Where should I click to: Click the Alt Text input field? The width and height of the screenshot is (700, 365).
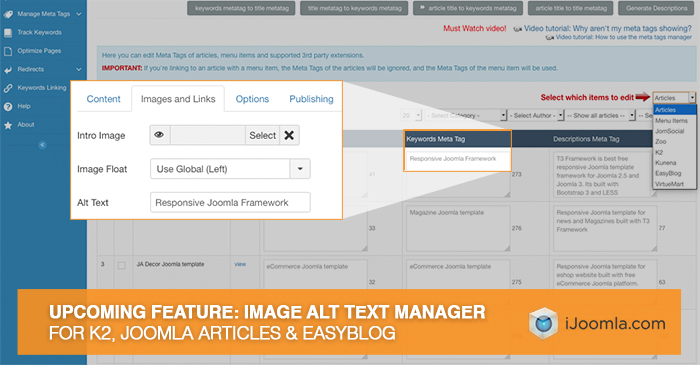(230, 203)
